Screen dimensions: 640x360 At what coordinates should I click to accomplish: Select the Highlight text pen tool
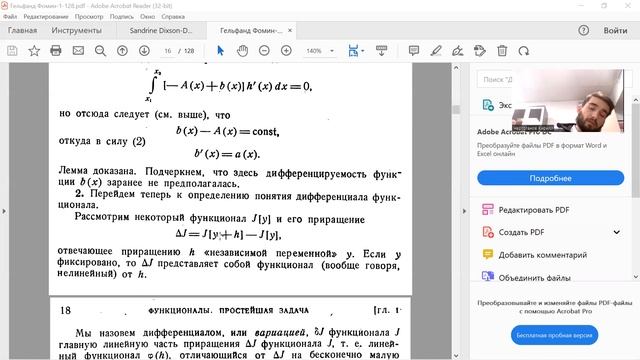pyautogui.click(x=436, y=51)
